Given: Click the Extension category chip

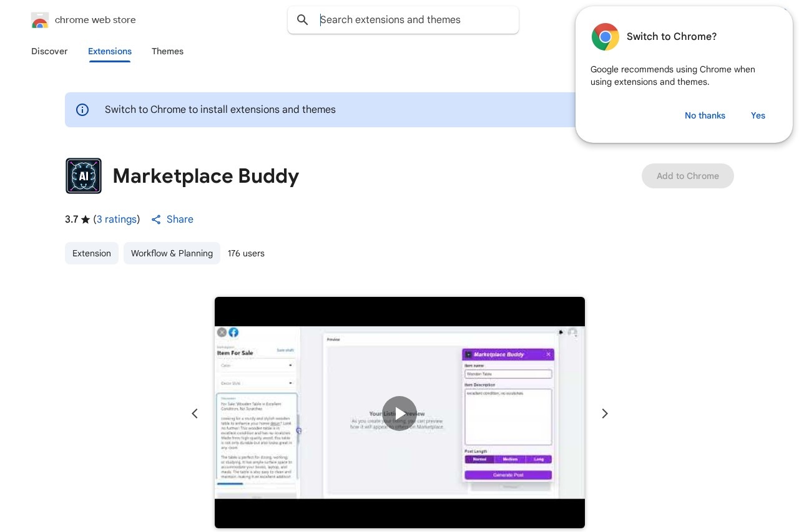Looking at the screenshot, I should pyautogui.click(x=92, y=253).
